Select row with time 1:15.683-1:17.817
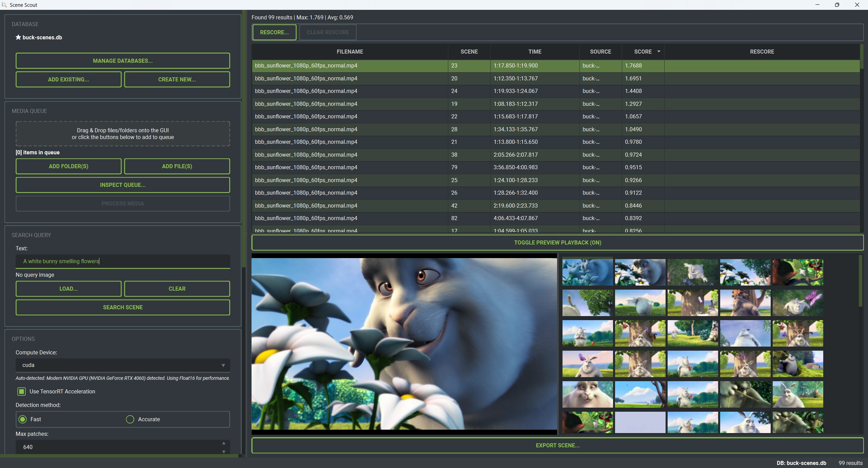Image resolution: width=868 pixels, height=468 pixels. (556, 116)
